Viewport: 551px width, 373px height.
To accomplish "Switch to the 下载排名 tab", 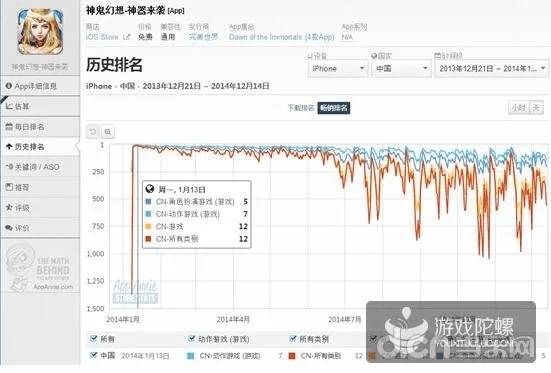I will (x=301, y=108).
